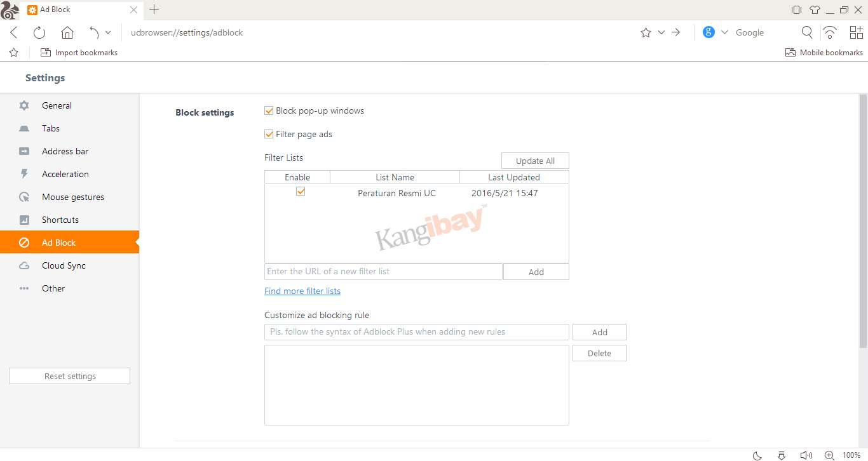Click the new filter list URL field
Screen dimensions: 868x461
[381, 271]
